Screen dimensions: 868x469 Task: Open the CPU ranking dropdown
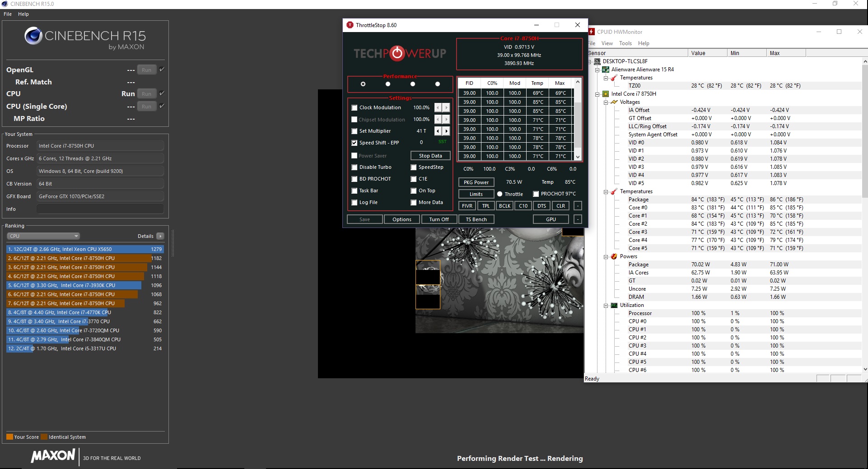(x=43, y=236)
